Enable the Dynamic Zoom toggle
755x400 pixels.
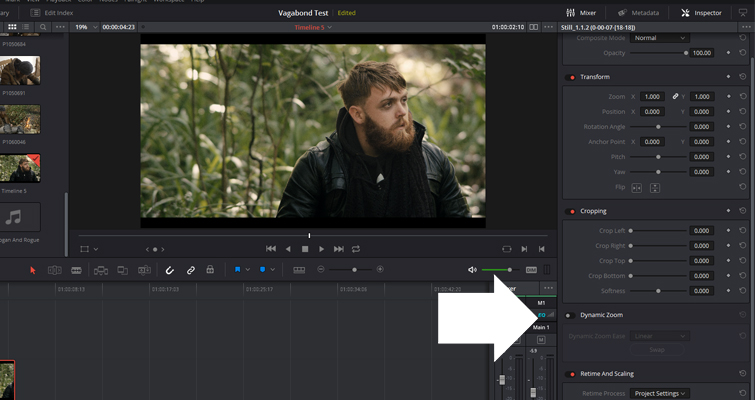click(x=571, y=315)
